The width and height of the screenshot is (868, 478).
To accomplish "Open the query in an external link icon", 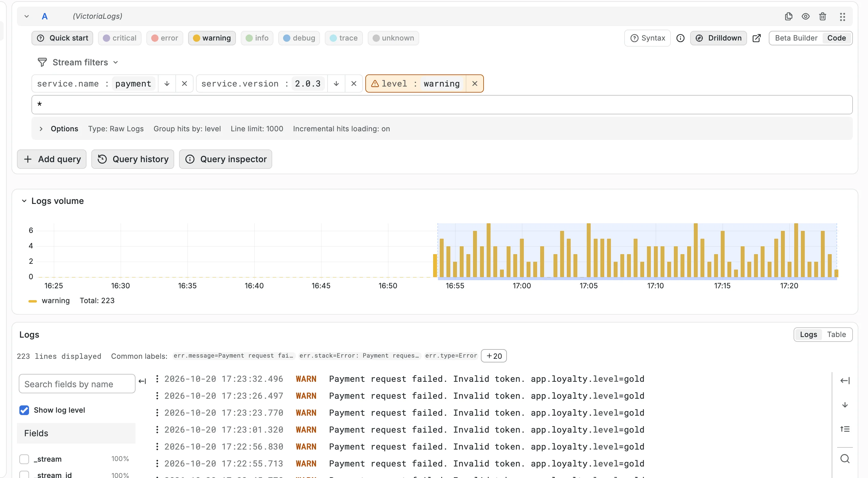I will click(x=756, y=38).
